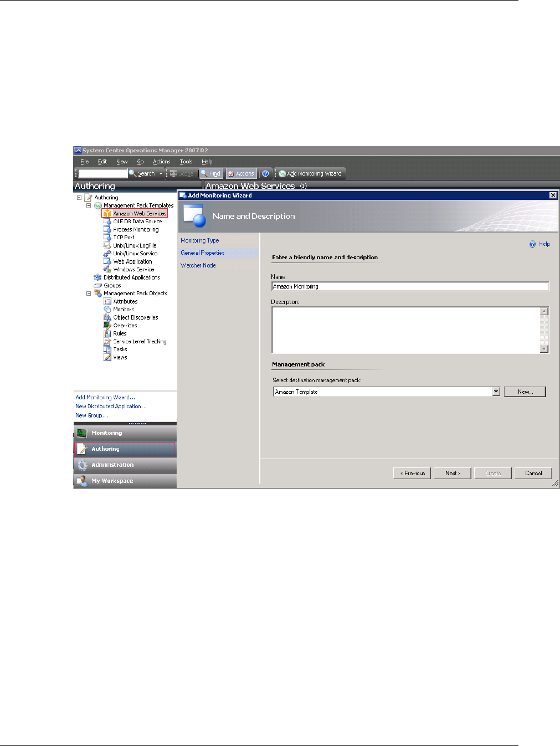The image size is (560, 746).
Task: Switch to the Authoring pane
Action: 125,449
